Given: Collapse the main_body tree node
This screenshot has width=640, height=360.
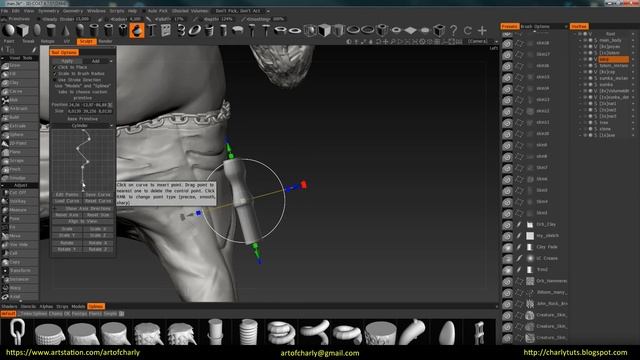Looking at the screenshot, I should (580, 40).
